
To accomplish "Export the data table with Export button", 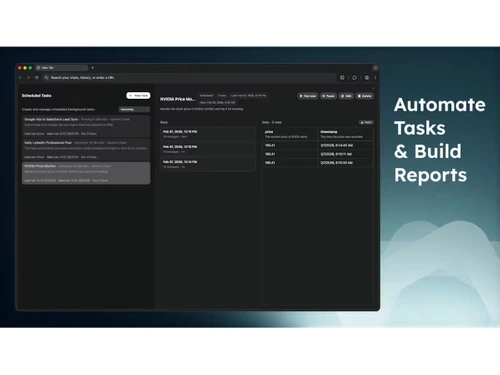I will (x=366, y=122).
